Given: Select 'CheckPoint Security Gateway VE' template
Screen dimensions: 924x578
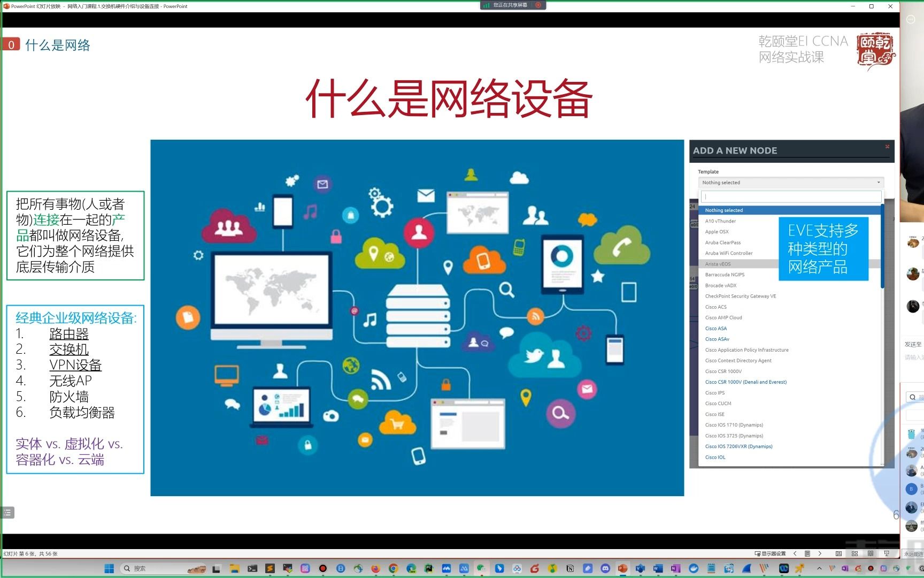Looking at the screenshot, I should pyautogui.click(x=741, y=296).
